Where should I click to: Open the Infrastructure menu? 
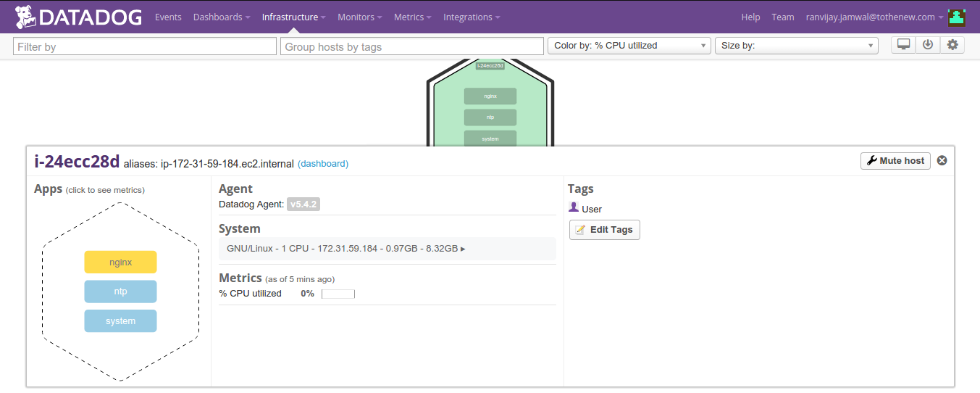click(293, 17)
